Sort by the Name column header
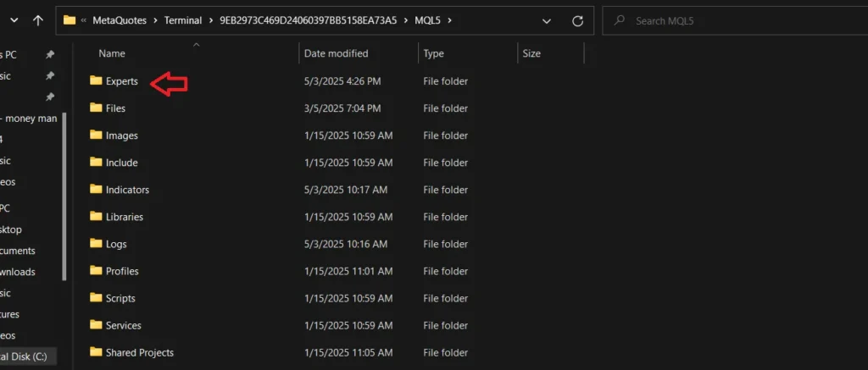 112,53
